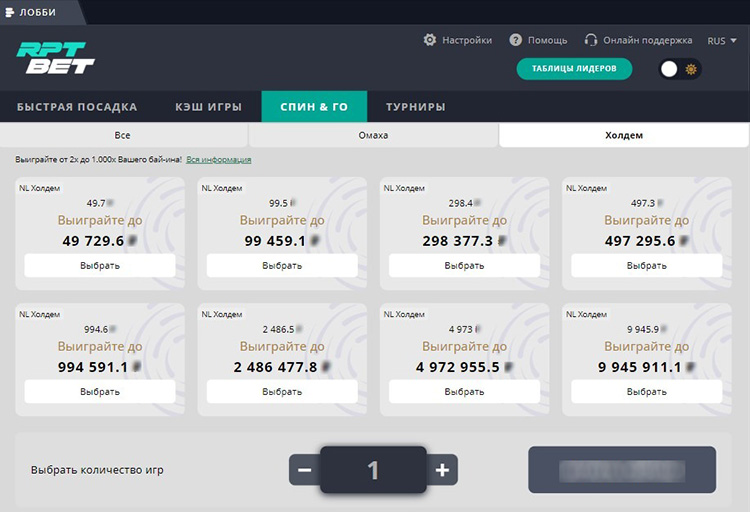Screen dimensions: 750x512
Task: Click the online support headset icon
Action: point(591,40)
